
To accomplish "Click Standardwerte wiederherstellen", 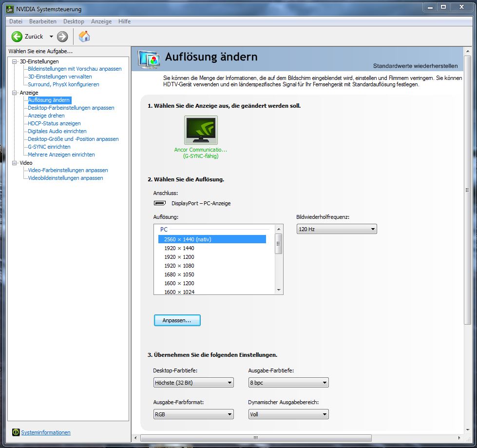I will [415, 66].
